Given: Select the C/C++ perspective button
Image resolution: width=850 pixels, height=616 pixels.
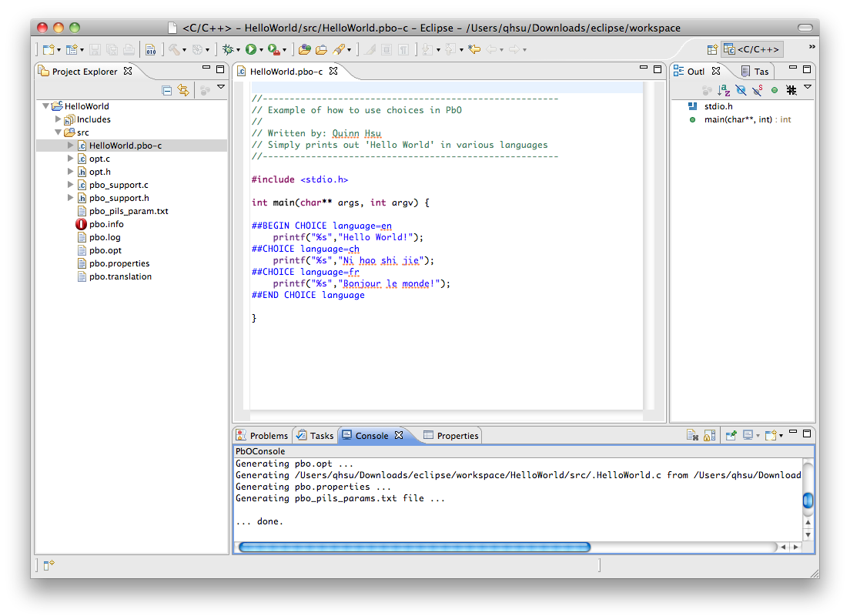Looking at the screenshot, I should point(752,49).
